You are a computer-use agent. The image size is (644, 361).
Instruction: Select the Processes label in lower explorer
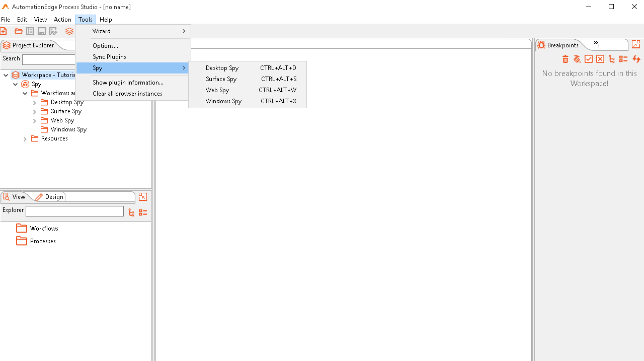[43, 241]
